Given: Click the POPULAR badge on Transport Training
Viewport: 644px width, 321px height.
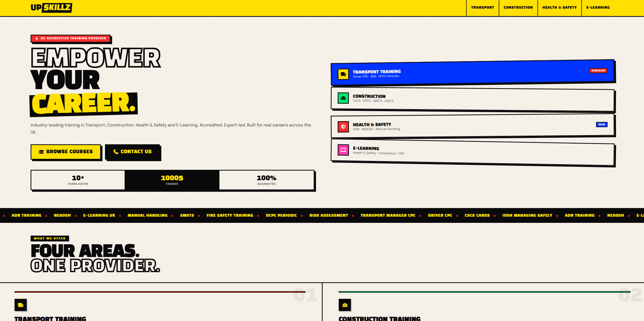Looking at the screenshot, I should tap(598, 71).
